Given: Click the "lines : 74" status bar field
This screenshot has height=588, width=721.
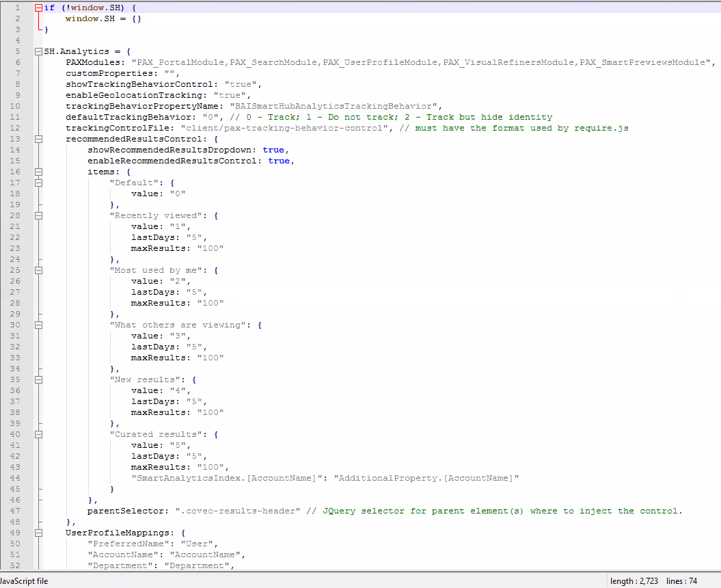Looking at the screenshot, I should pyautogui.click(x=681, y=581).
